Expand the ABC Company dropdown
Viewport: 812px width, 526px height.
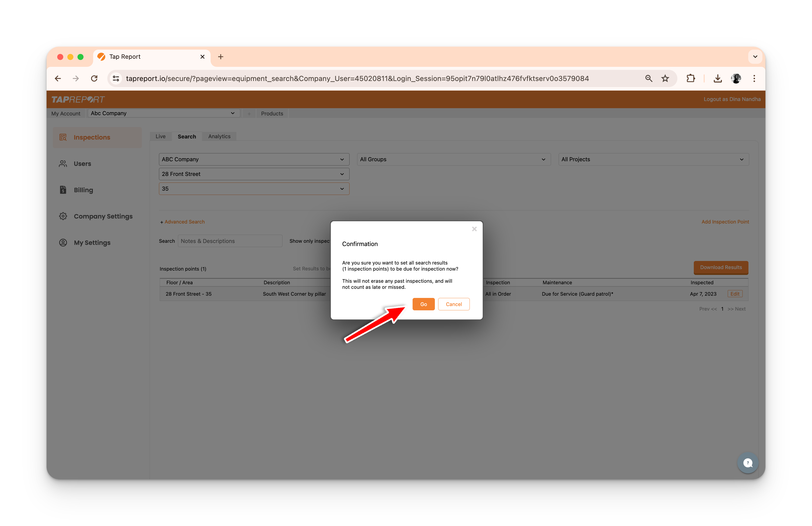(x=254, y=159)
